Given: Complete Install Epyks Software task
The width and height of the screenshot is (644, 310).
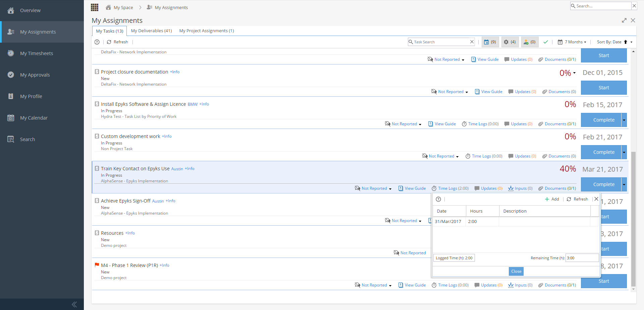Looking at the screenshot, I should [601, 120].
